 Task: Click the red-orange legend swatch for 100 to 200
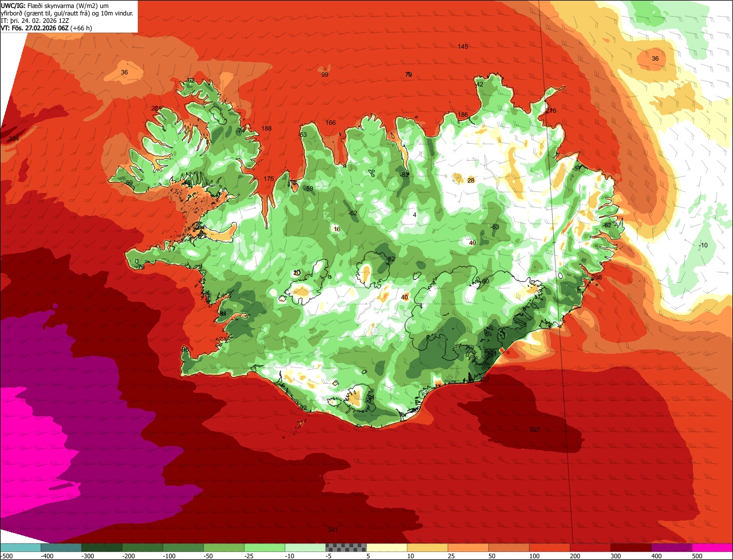(x=549, y=547)
